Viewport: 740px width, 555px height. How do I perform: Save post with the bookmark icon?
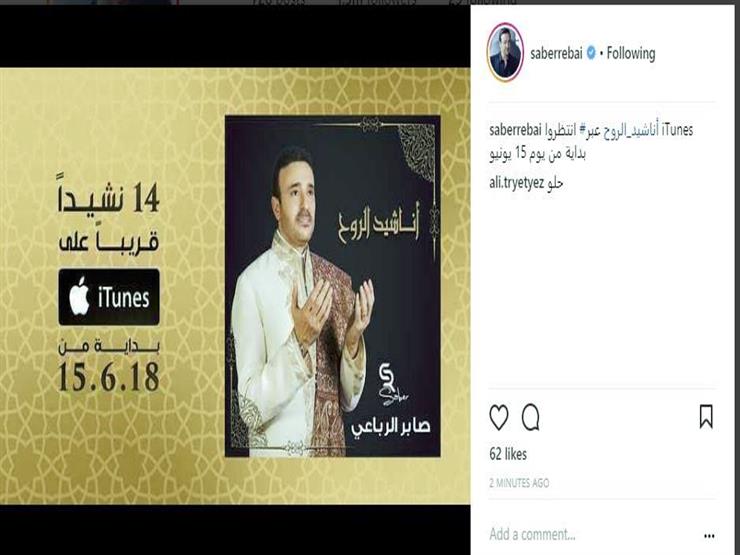pyautogui.click(x=706, y=417)
